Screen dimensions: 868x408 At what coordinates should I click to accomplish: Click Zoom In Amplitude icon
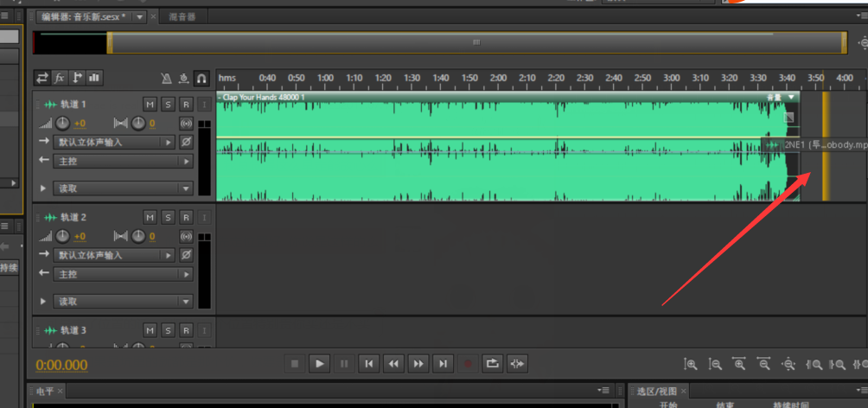point(690,364)
